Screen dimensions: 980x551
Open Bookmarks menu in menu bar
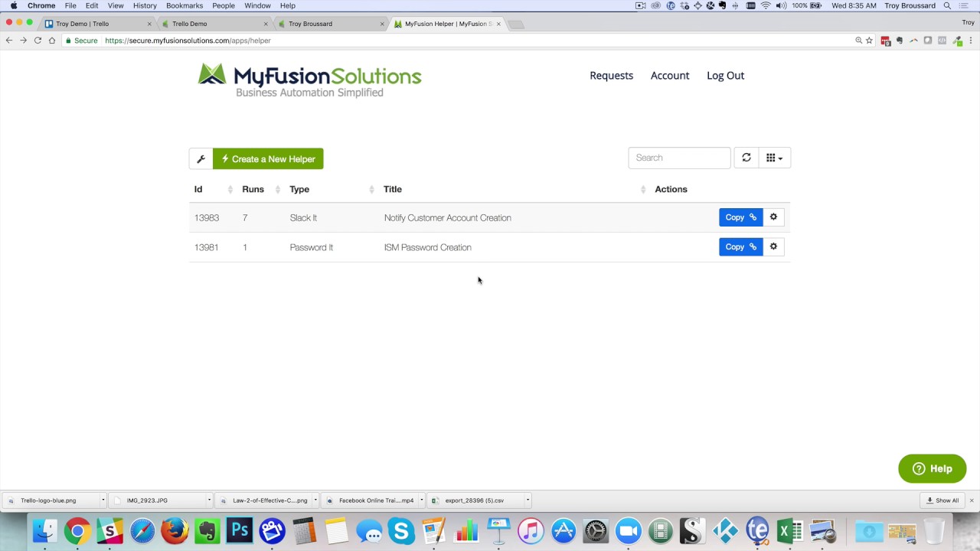tap(185, 5)
